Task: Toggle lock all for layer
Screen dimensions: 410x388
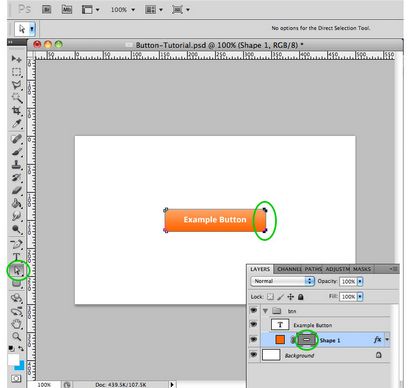Action: 301,297
